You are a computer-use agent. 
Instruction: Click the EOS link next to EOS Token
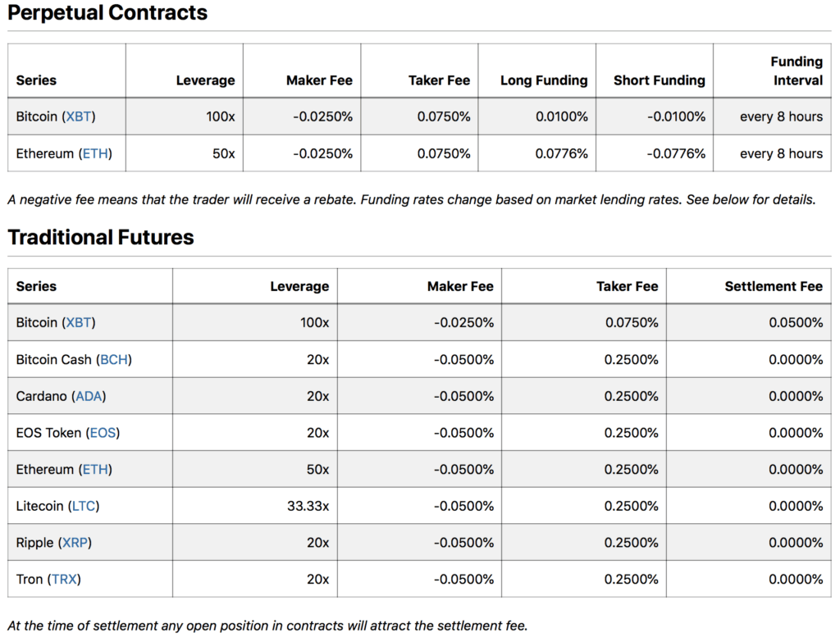coord(103,433)
